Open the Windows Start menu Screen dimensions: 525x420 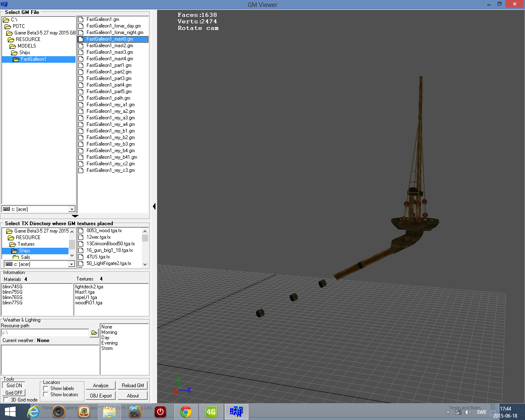(x=10, y=412)
